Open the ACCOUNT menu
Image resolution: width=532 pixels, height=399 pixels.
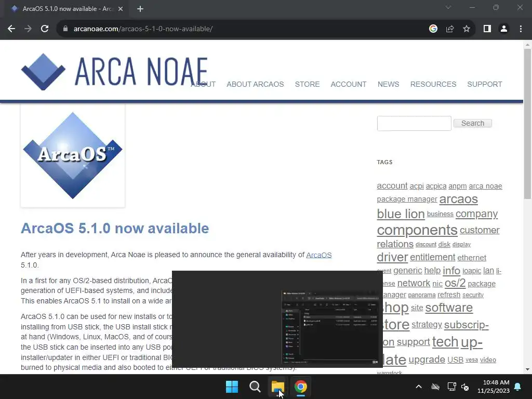pos(349,84)
